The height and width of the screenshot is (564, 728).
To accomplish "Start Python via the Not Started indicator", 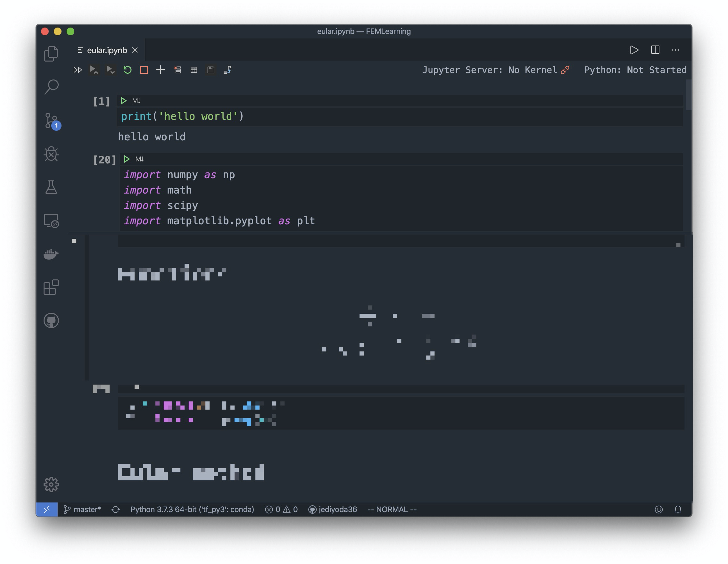I will coord(635,70).
